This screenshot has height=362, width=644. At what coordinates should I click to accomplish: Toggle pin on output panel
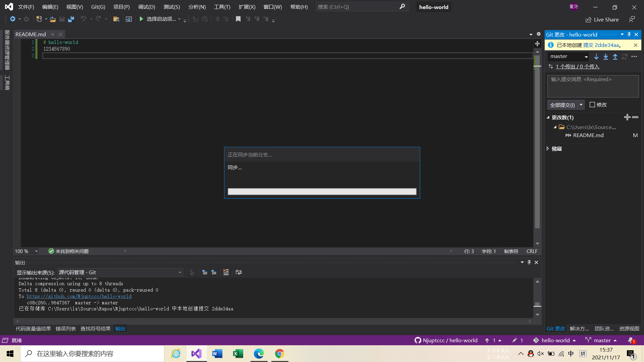529,262
